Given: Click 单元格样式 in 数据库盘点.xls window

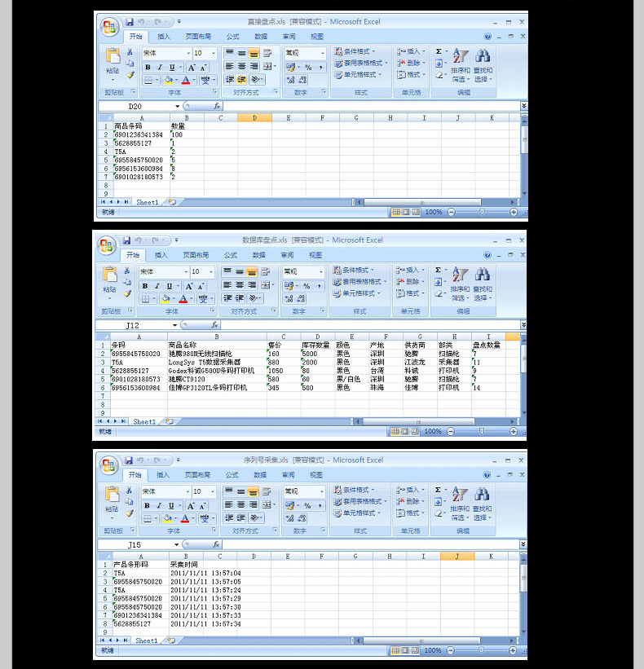Looking at the screenshot, I should [357, 293].
